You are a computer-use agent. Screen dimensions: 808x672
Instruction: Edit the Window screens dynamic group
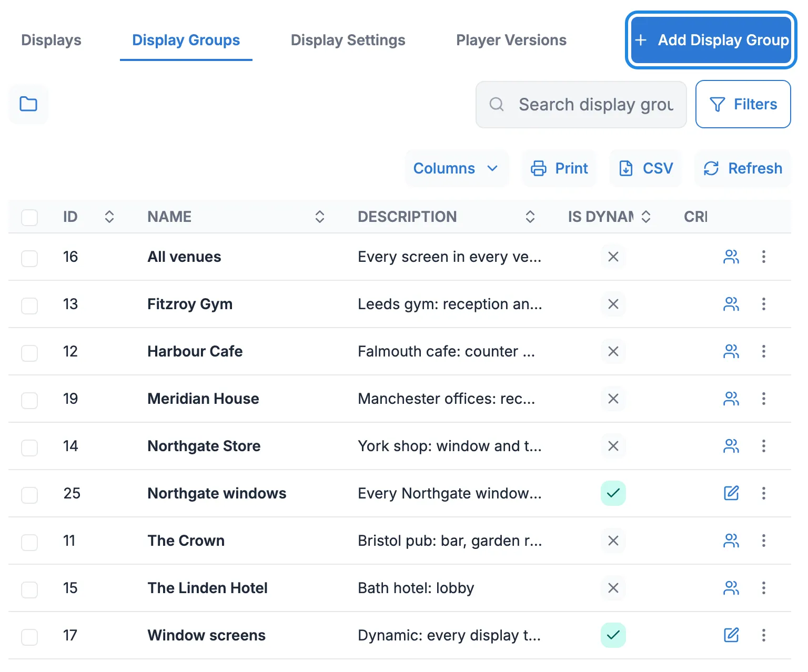point(731,635)
